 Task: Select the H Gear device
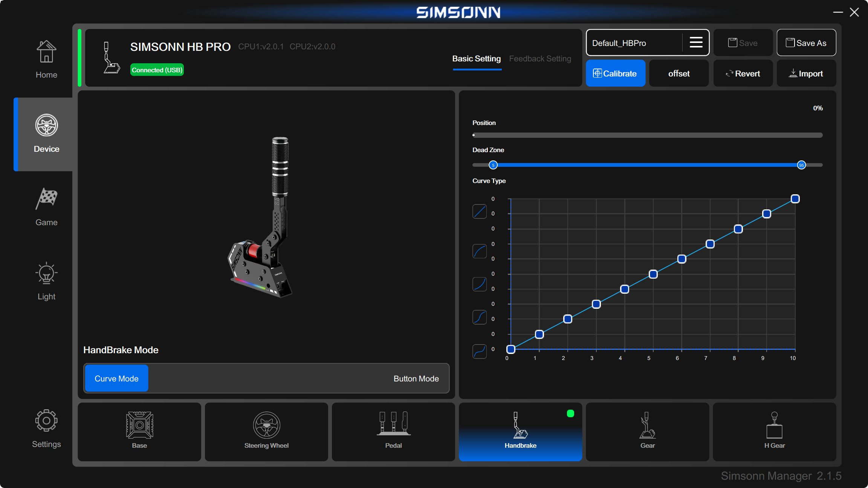(x=775, y=432)
